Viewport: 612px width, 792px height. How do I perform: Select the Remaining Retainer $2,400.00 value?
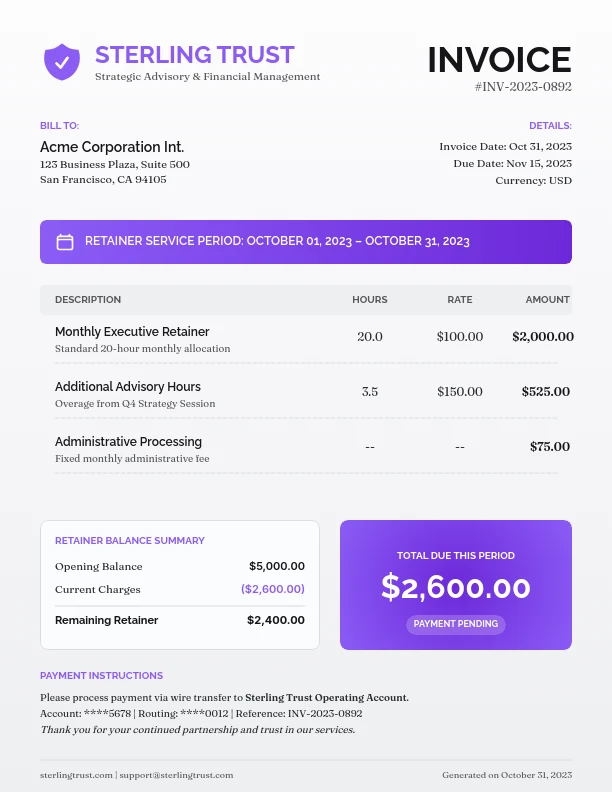pyautogui.click(x=276, y=620)
